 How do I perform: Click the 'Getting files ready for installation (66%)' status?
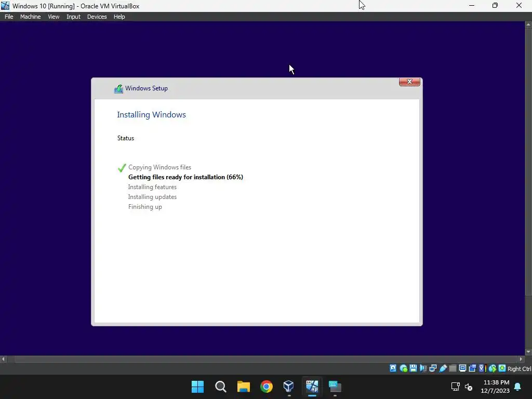point(185,177)
